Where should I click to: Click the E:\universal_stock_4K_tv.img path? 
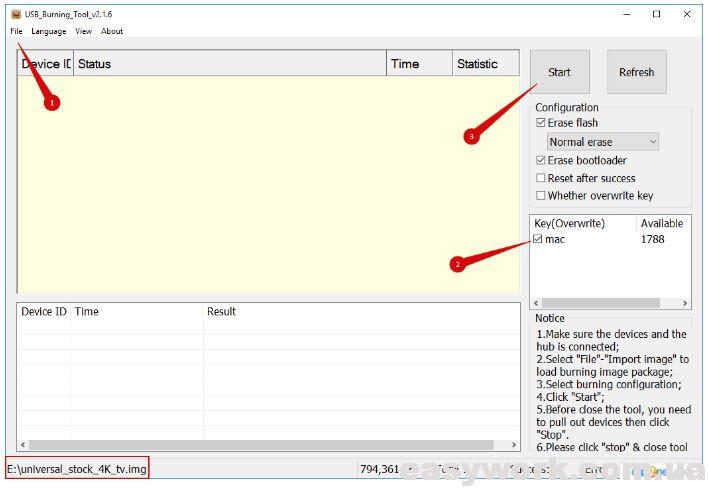coord(77,469)
